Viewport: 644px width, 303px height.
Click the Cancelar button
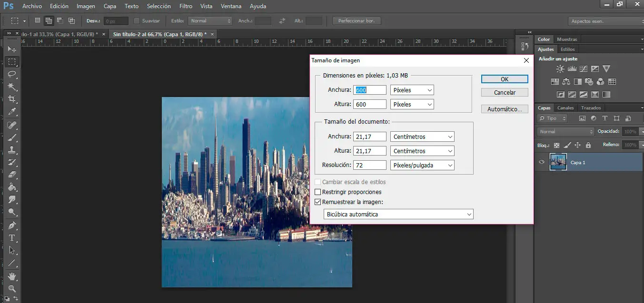point(505,92)
